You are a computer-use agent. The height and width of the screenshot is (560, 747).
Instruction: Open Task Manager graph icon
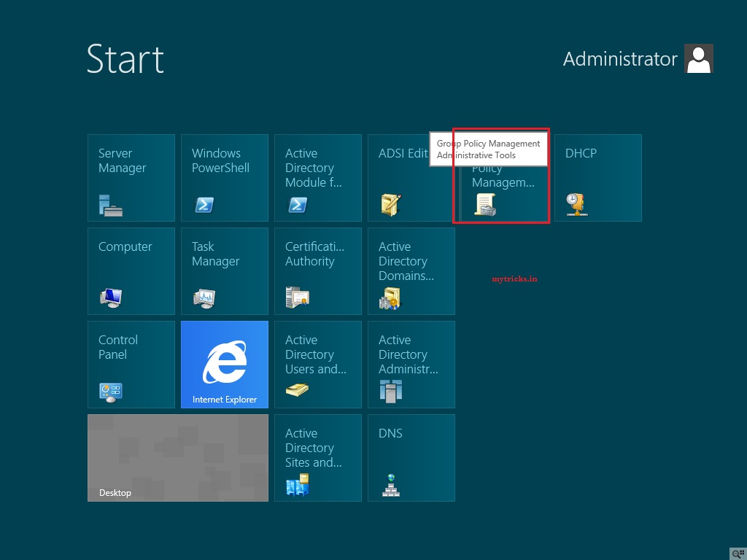[204, 298]
